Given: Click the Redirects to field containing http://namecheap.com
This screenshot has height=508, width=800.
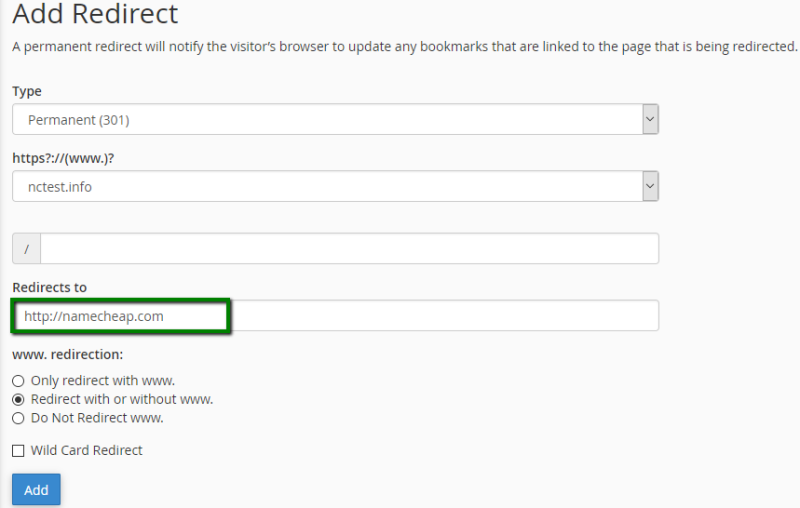Looking at the screenshot, I should (335, 315).
